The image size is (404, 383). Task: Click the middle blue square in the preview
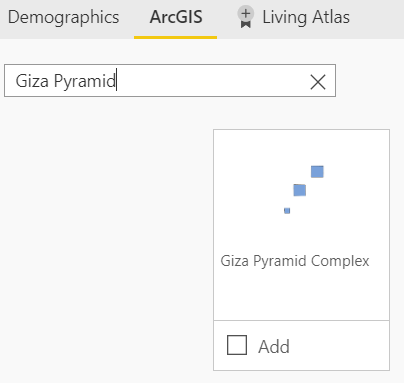(300, 190)
